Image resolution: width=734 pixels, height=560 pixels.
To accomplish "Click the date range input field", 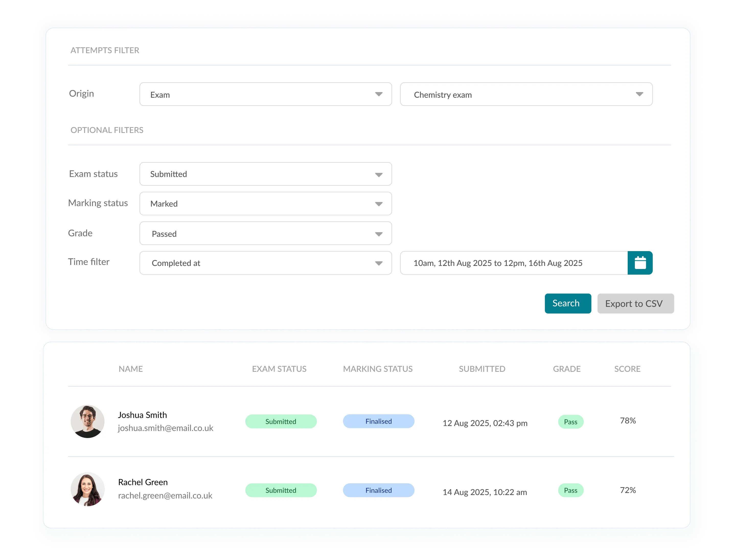I will coord(513,263).
